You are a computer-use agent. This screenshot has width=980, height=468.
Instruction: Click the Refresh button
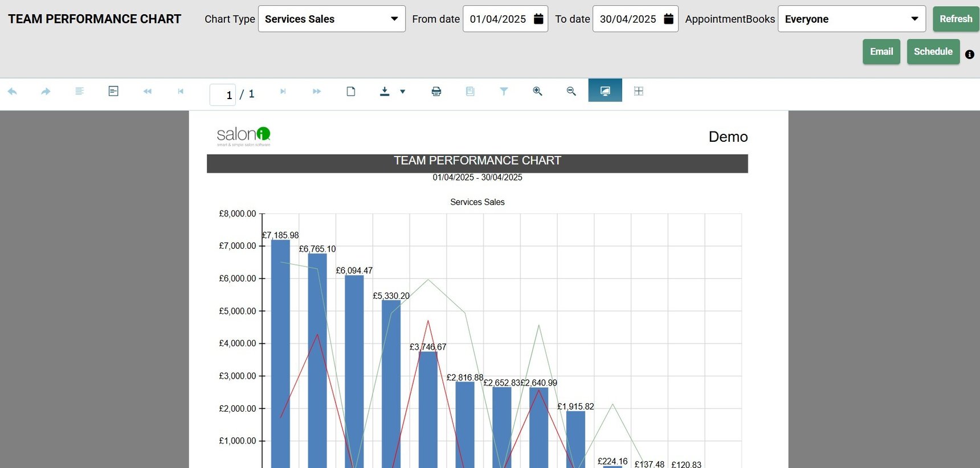[x=955, y=19]
